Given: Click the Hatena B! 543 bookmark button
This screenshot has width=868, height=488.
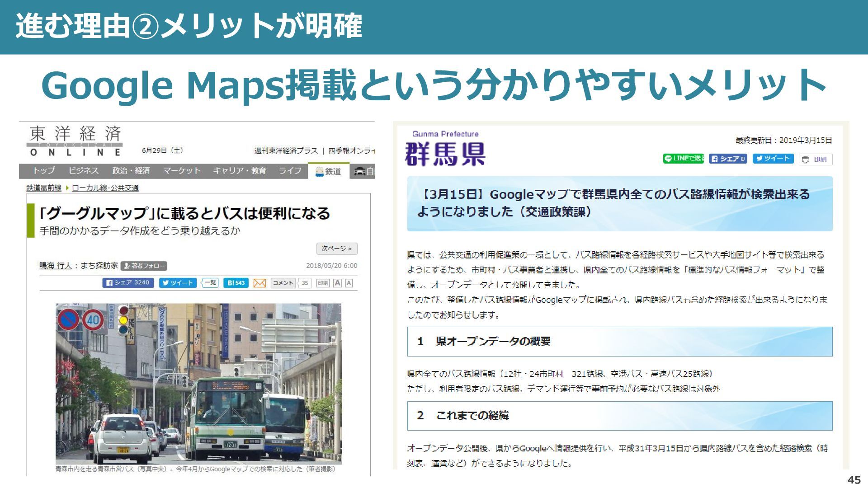Looking at the screenshot, I should pyautogui.click(x=236, y=283).
